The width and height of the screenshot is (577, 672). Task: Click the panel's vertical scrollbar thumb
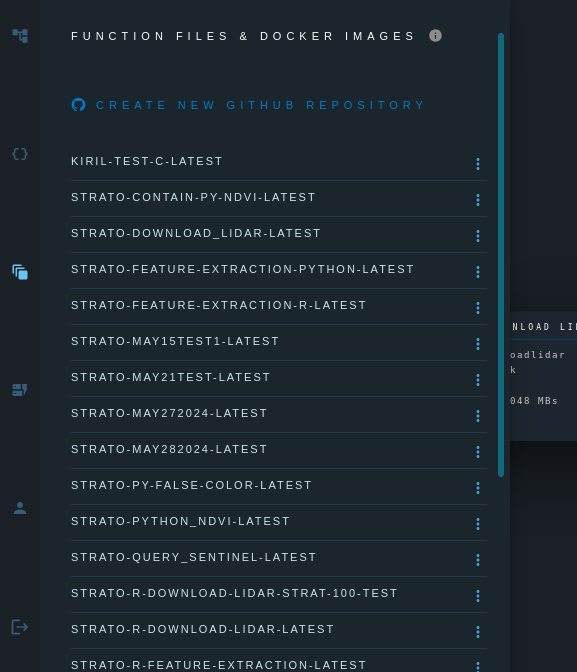point(501,255)
